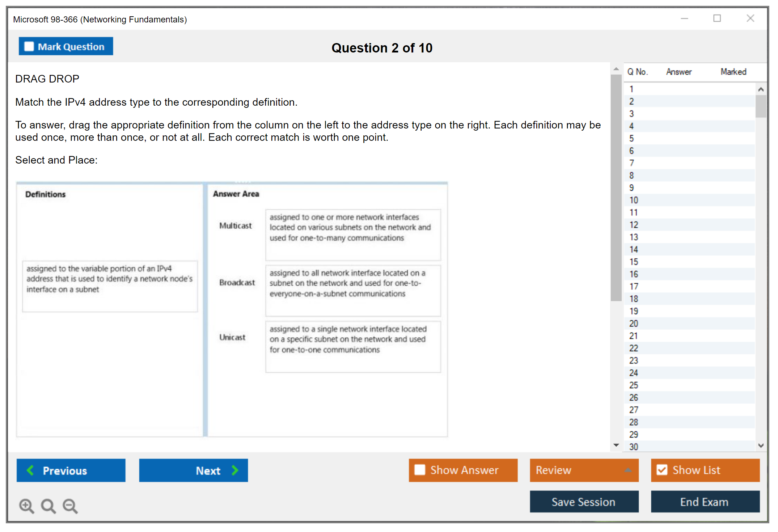Check the Mark Question checkbox
The height and width of the screenshot is (532, 778).
[29, 46]
